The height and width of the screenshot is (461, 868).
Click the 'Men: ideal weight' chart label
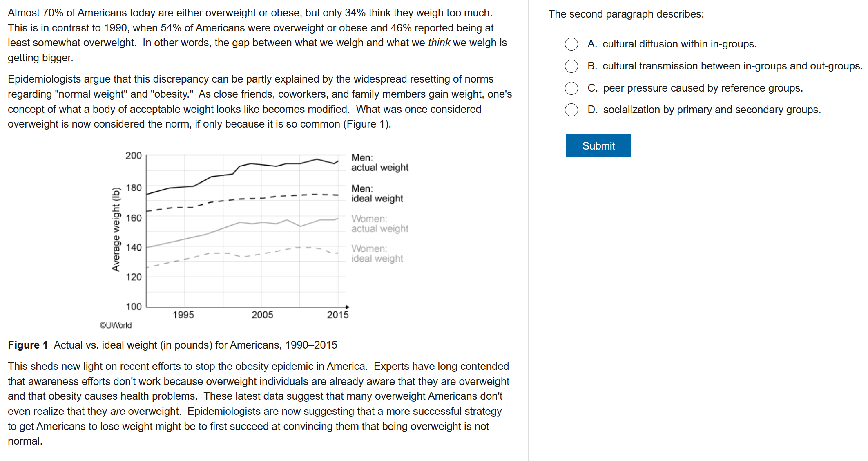coord(377,194)
